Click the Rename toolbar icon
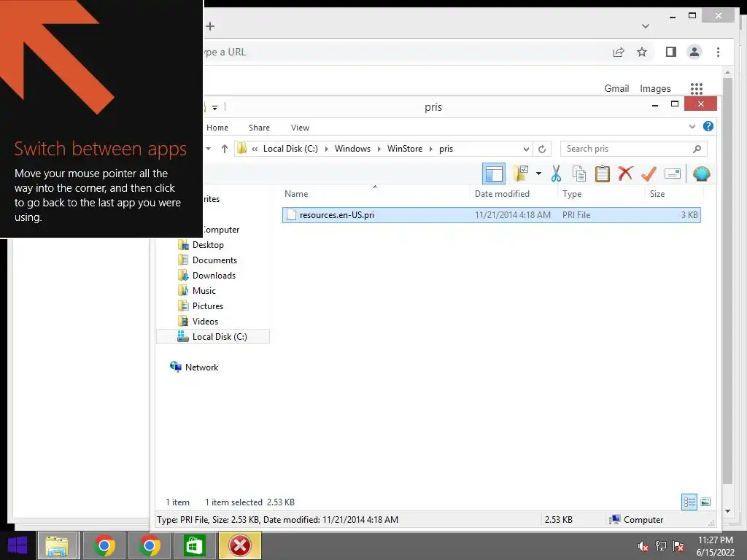This screenshot has width=747, height=560. coord(672,174)
